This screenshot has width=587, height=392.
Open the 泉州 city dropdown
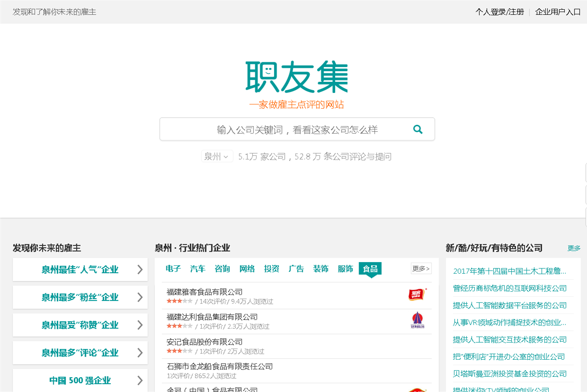click(x=217, y=157)
